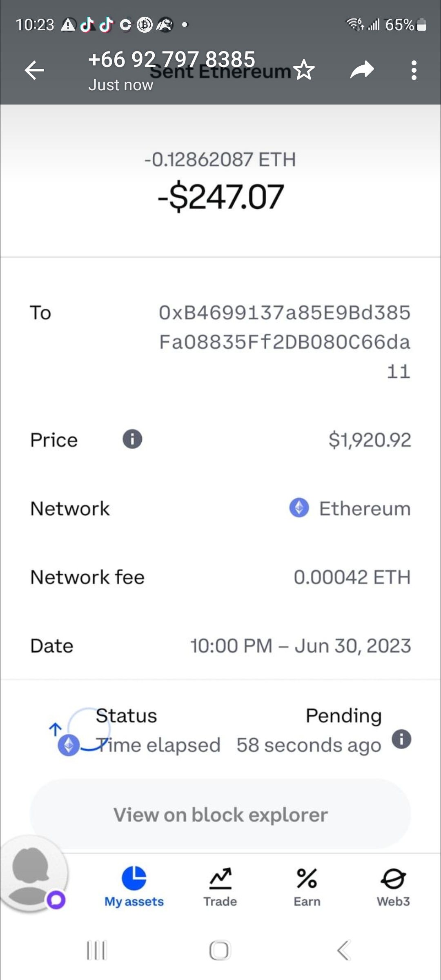
Task: Open the Trade tab
Action: [x=220, y=886]
